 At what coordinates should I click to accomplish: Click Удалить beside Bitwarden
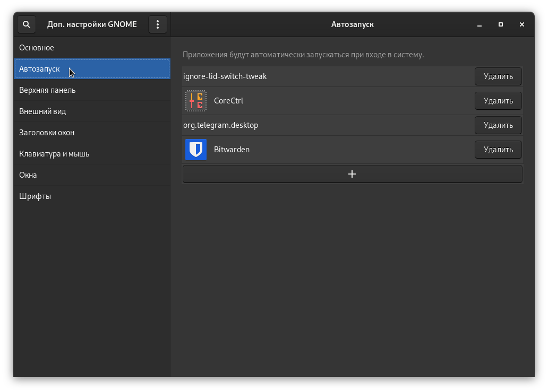pos(498,150)
